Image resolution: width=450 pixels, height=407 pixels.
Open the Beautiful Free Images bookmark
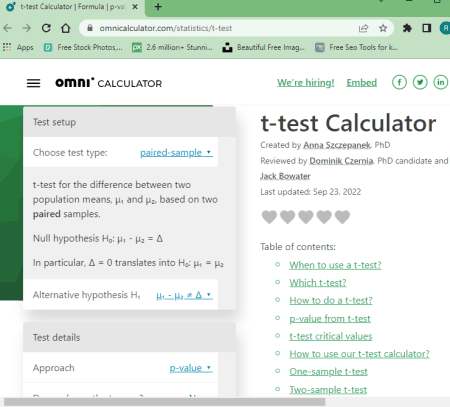(264, 47)
